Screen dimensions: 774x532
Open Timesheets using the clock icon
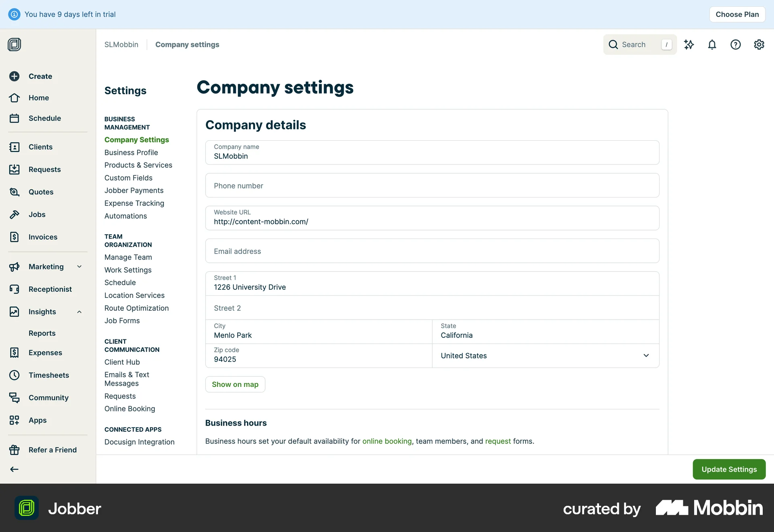pyautogui.click(x=15, y=375)
